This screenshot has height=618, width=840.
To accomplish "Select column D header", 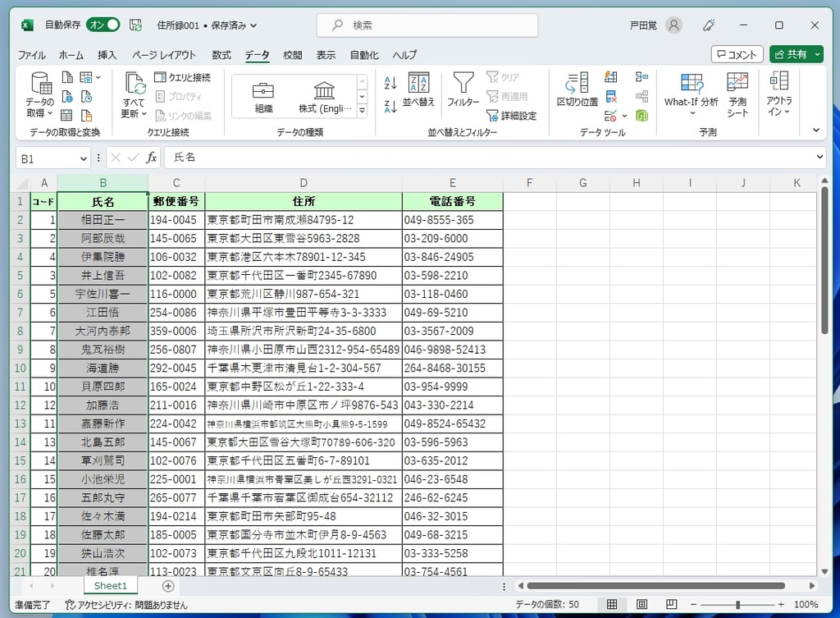I will [304, 183].
